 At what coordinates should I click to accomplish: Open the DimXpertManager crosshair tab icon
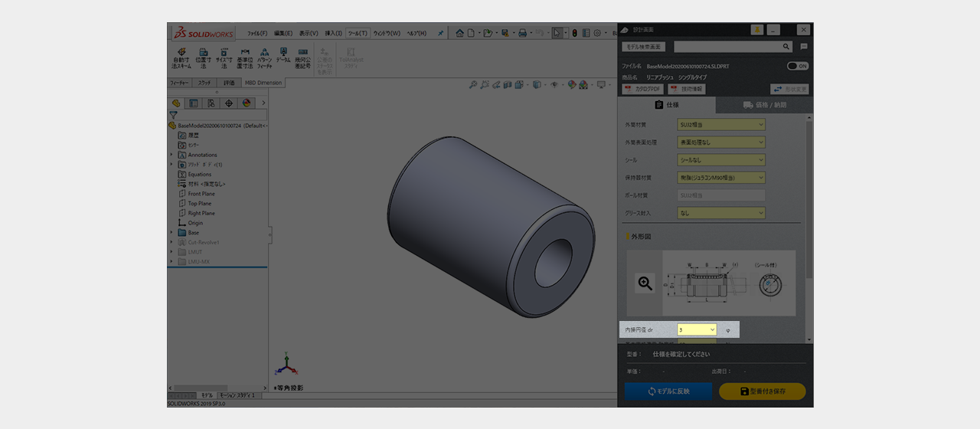pyautogui.click(x=229, y=103)
